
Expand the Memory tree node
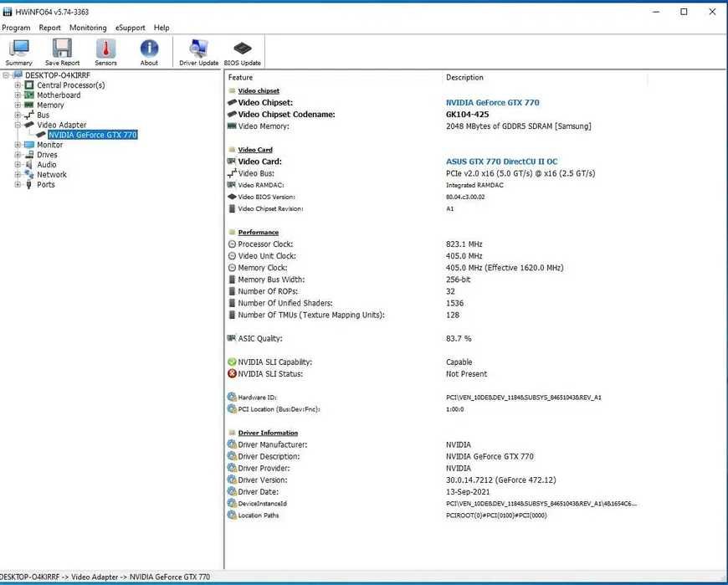[18, 105]
